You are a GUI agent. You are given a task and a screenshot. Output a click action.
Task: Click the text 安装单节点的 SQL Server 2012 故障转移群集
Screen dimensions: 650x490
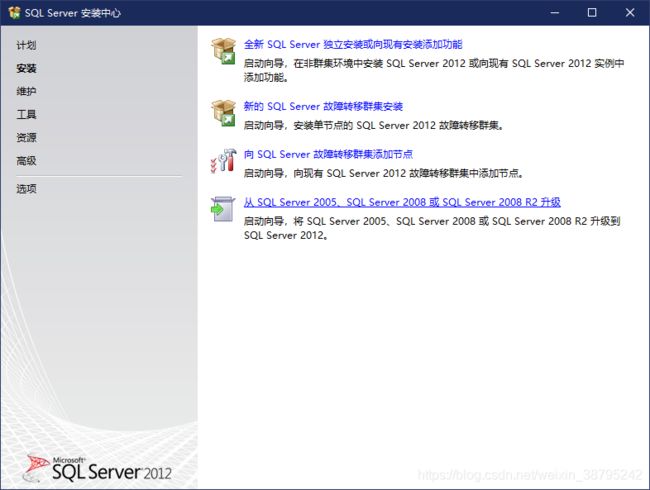(x=396, y=125)
